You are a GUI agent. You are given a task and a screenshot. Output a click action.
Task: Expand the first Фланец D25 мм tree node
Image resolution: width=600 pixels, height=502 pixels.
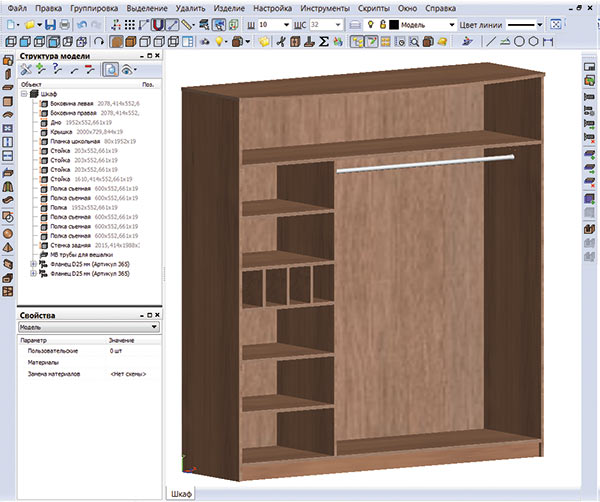[32, 264]
